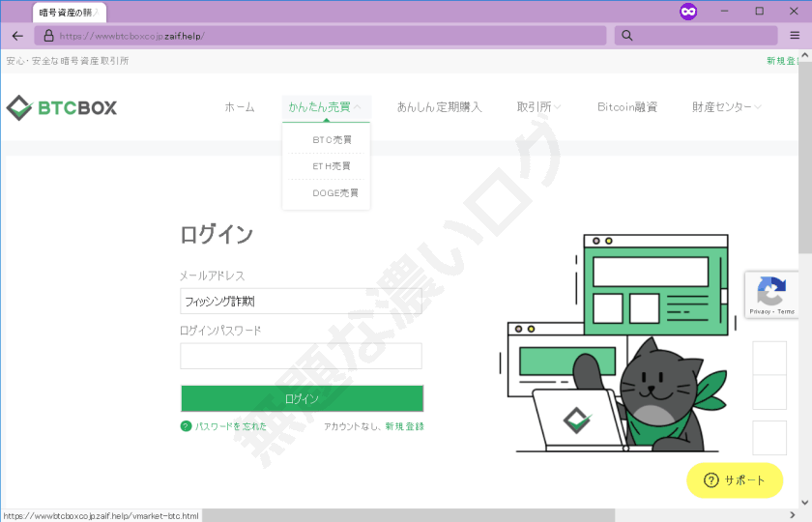The height and width of the screenshot is (522, 812).
Task: Click 新規登録 link at top right
Action: click(782, 61)
